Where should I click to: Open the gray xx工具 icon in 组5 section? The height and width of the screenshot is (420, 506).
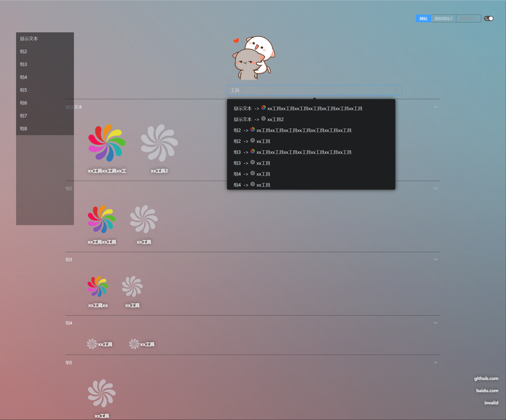click(102, 393)
